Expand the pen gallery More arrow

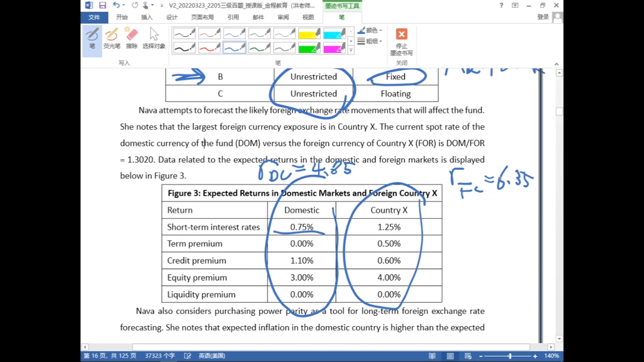351,50
